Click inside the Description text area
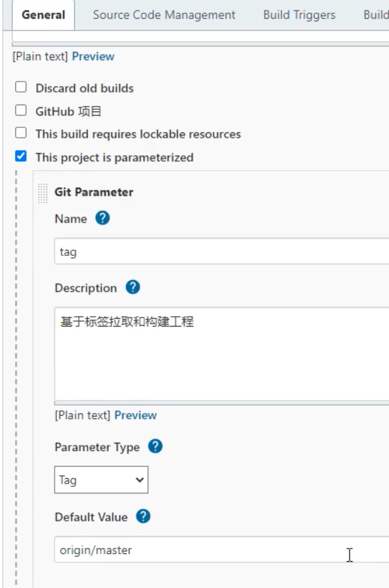Viewport: 389px width, 588px height. (x=221, y=354)
